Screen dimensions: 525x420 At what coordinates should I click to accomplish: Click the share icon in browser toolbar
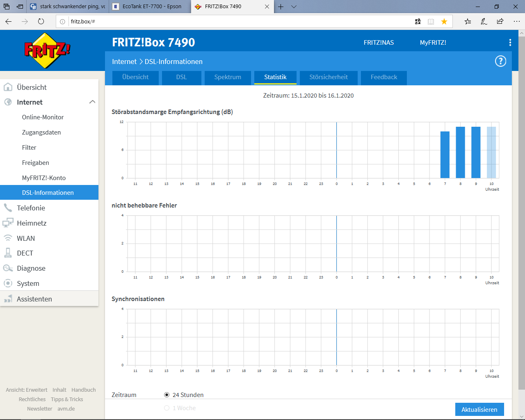pos(500,21)
